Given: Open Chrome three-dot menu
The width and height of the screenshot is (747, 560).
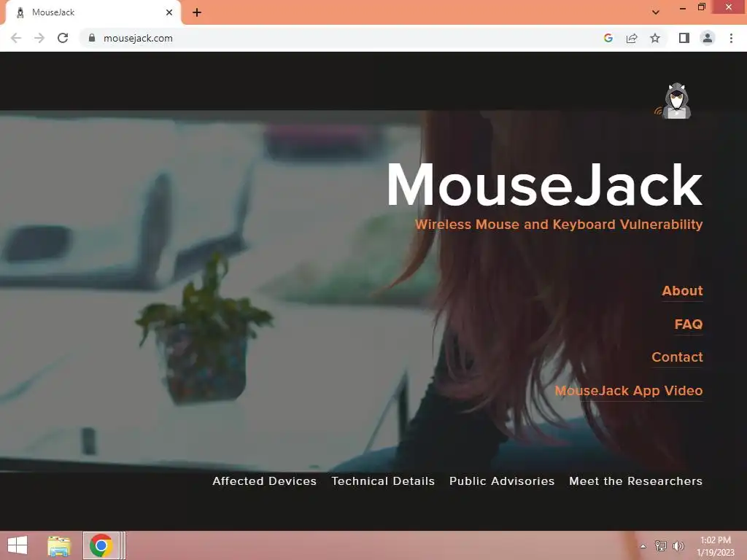Looking at the screenshot, I should [x=731, y=38].
